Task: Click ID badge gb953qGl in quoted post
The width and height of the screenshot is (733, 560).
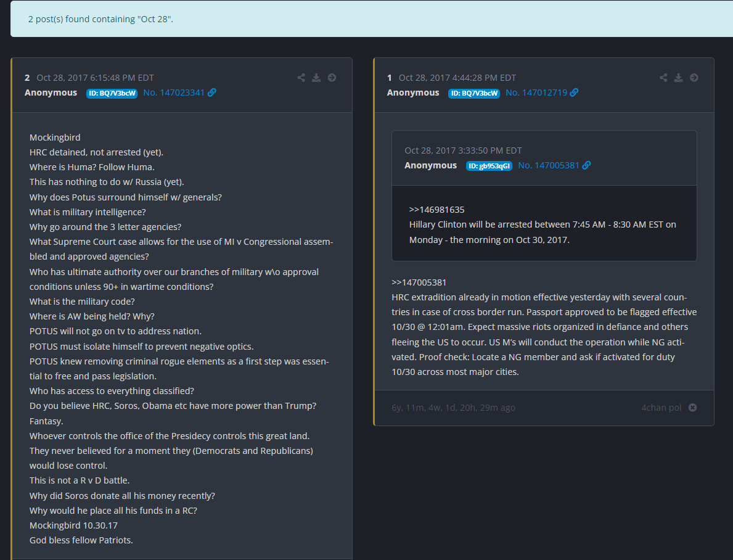Action: pos(489,166)
